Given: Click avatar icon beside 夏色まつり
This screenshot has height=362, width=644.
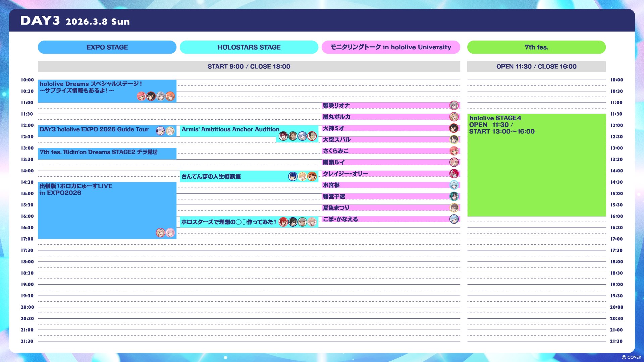Looking at the screenshot, I should [x=454, y=208].
